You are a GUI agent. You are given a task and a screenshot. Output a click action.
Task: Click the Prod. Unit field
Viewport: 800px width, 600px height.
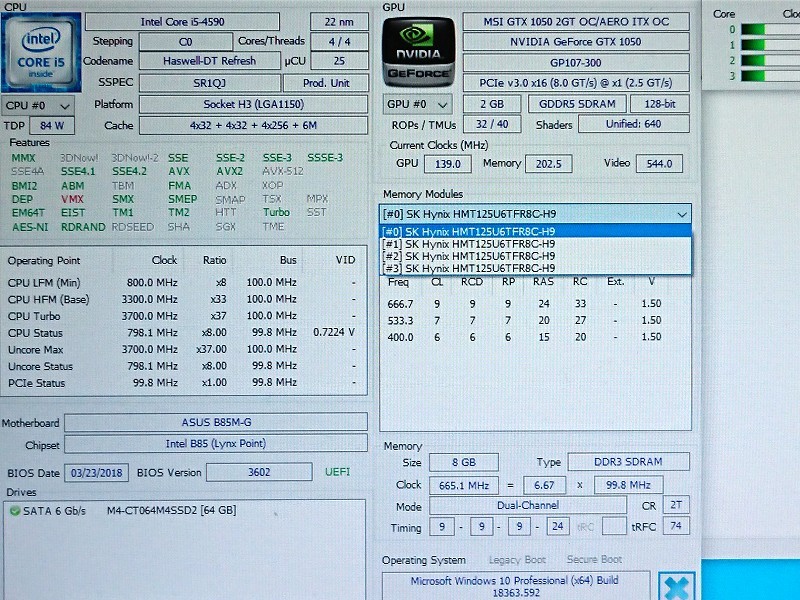(326, 83)
